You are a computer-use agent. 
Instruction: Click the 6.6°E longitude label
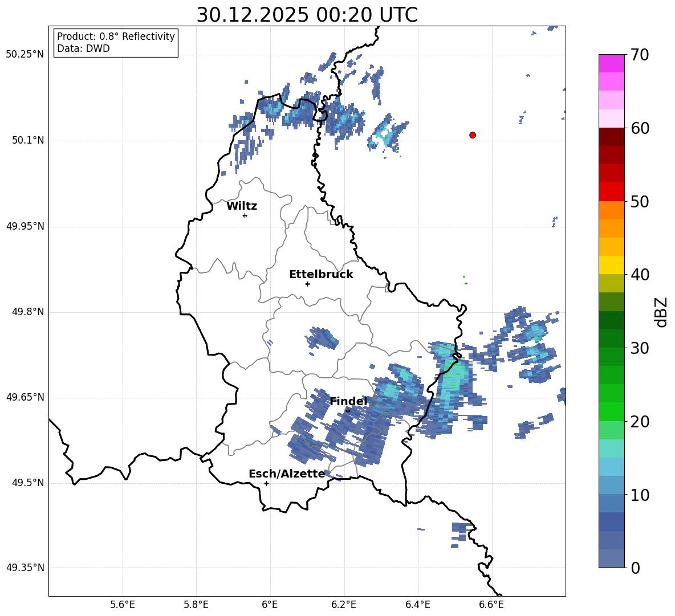(x=491, y=605)
